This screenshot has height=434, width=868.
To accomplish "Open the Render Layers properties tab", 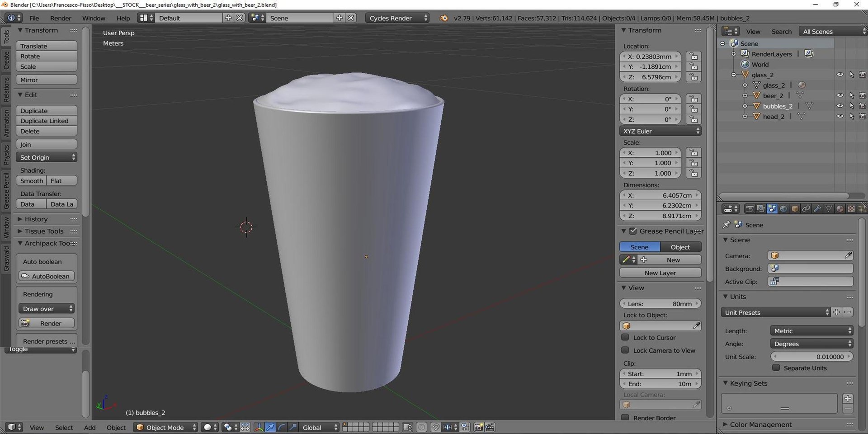I will tap(761, 209).
